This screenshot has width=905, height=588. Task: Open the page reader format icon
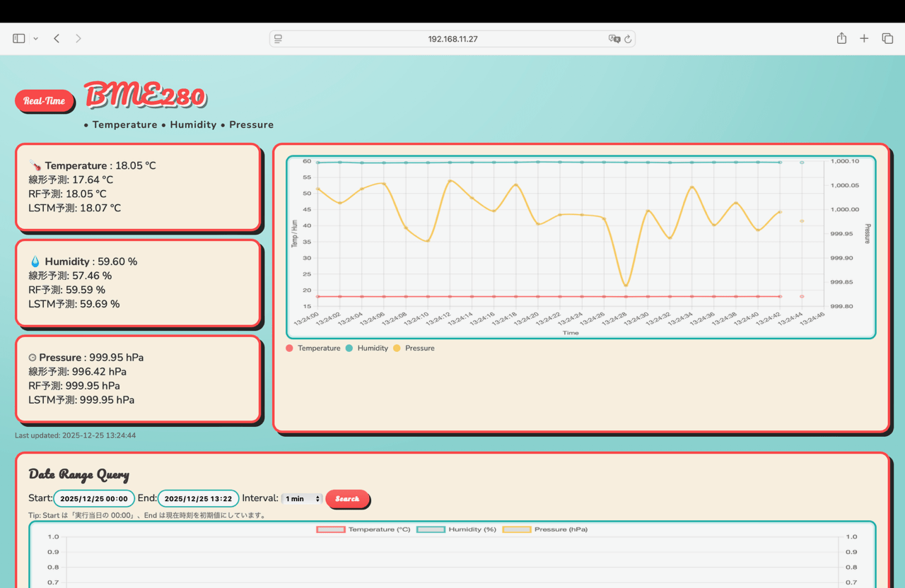point(279,39)
